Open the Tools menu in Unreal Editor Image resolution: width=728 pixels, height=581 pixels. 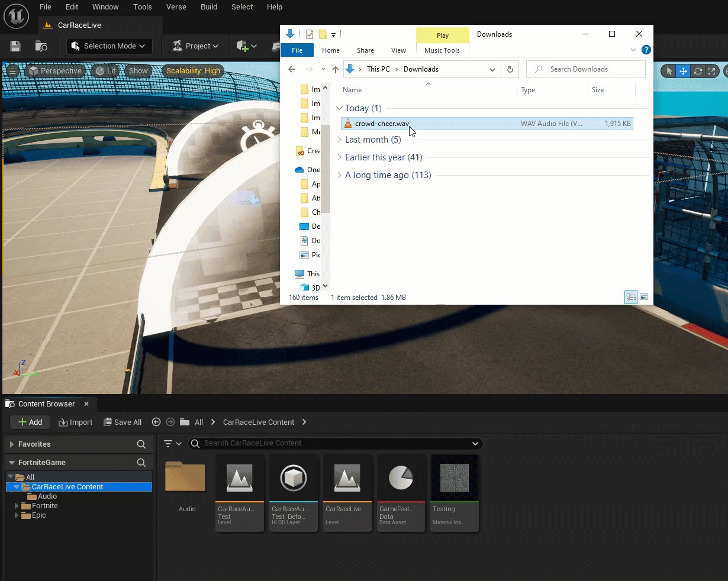click(143, 7)
